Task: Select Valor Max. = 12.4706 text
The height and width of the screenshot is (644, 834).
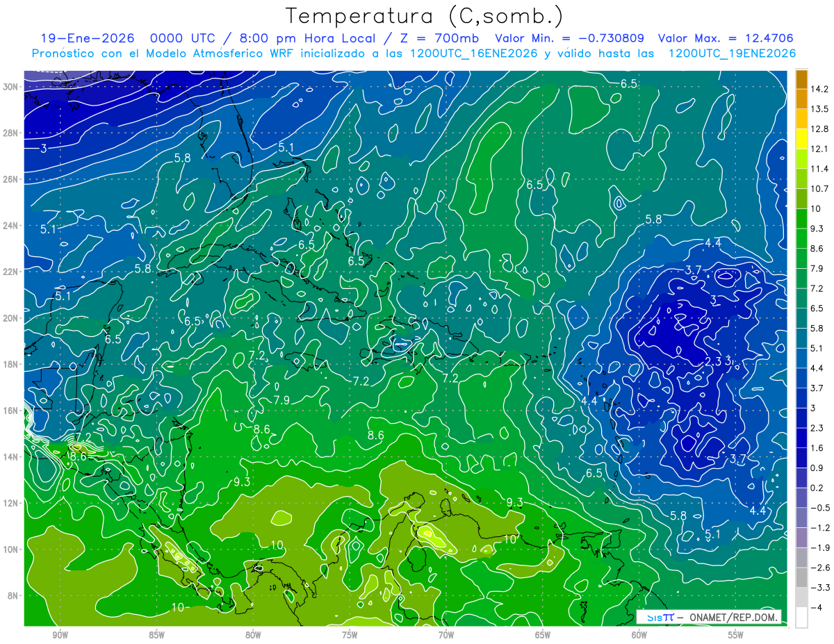Action: (x=726, y=38)
